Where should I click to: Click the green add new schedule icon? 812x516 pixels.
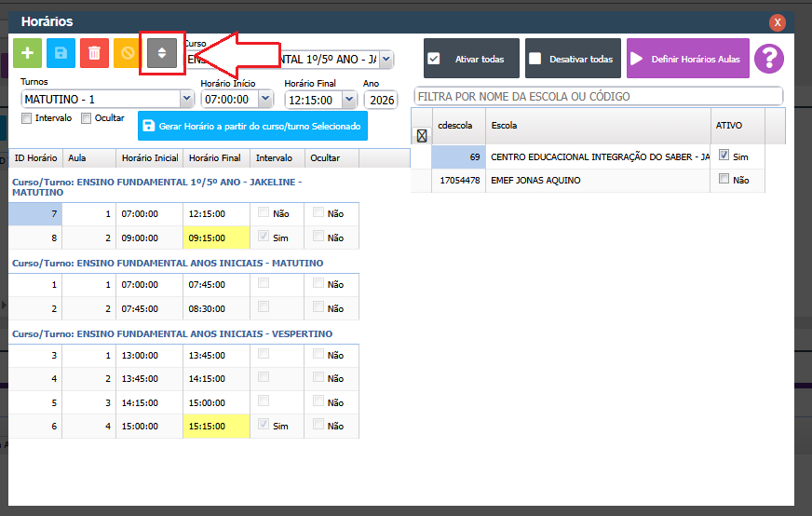pyautogui.click(x=27, y=54)
